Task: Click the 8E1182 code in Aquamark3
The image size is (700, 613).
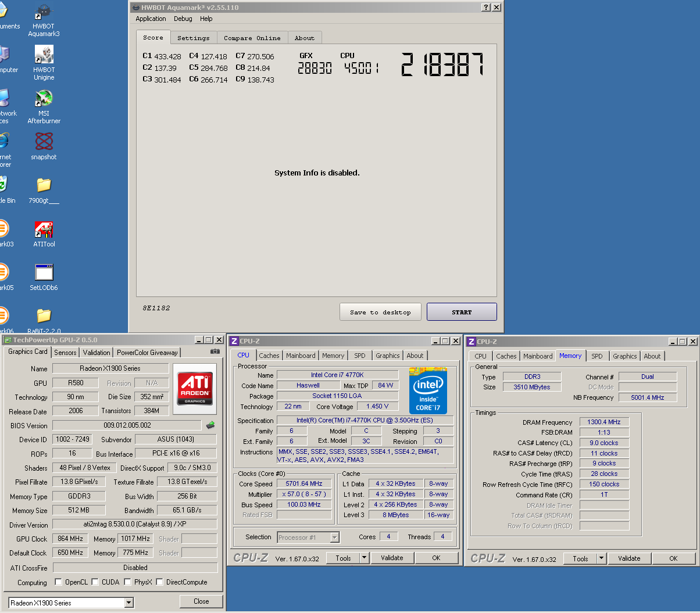Action: [x=156, y=308]
